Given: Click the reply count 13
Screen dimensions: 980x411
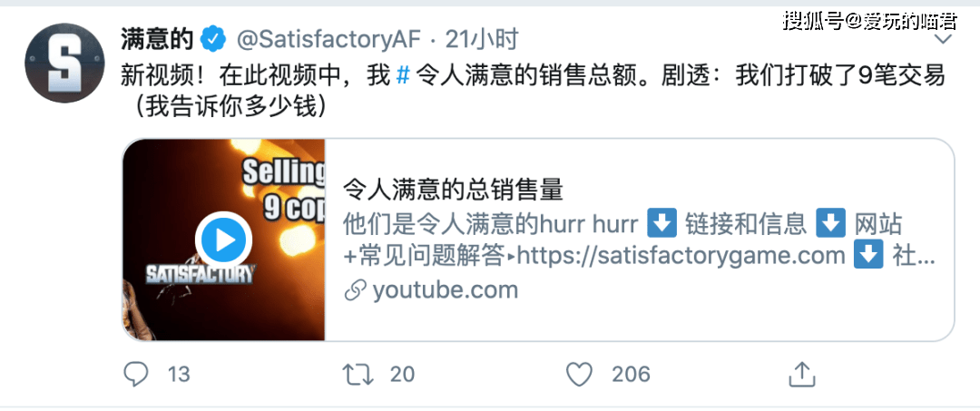Looking at the screenshot, I should [x=179, y=375].
